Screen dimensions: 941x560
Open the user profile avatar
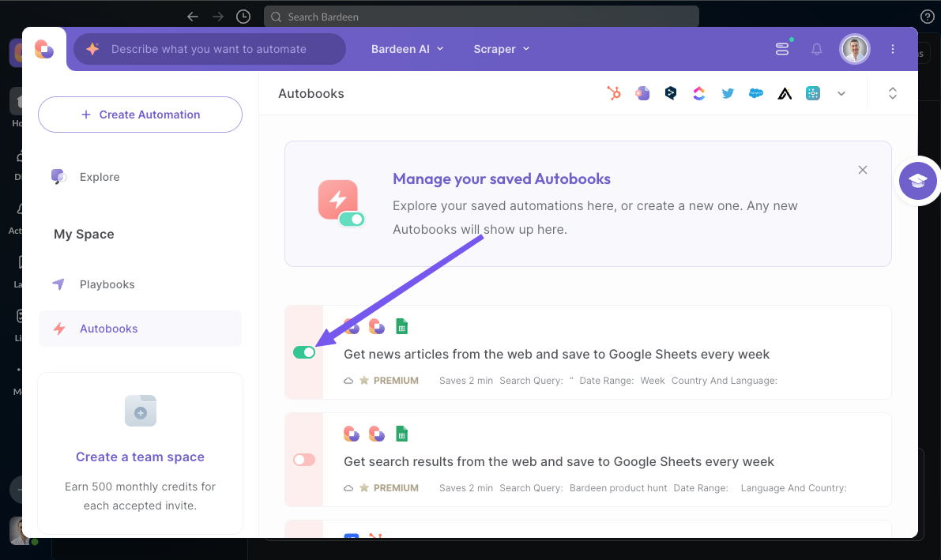pyautogui.click(x=855, y=49)
